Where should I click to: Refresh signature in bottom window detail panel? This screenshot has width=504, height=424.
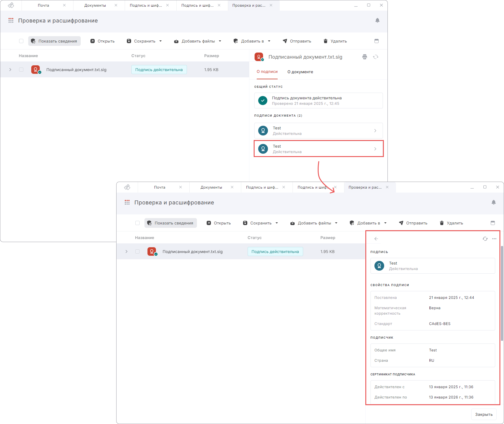[x=485, y=239]
